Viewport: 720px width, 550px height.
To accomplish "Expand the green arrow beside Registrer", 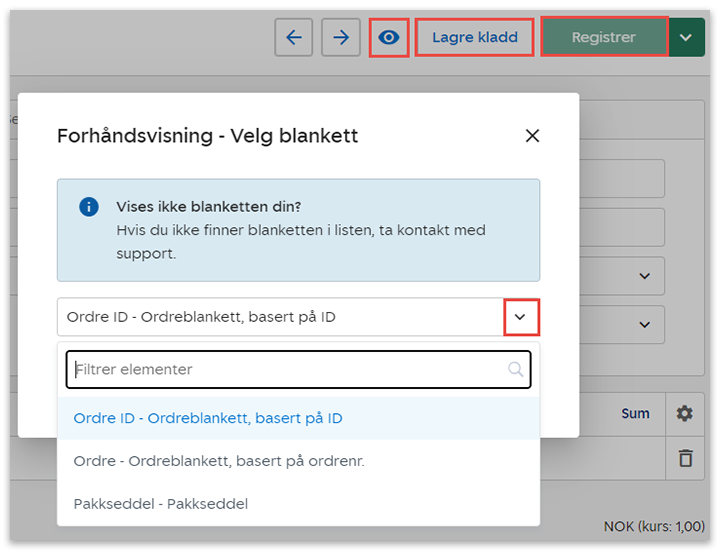I will point(685,37).
